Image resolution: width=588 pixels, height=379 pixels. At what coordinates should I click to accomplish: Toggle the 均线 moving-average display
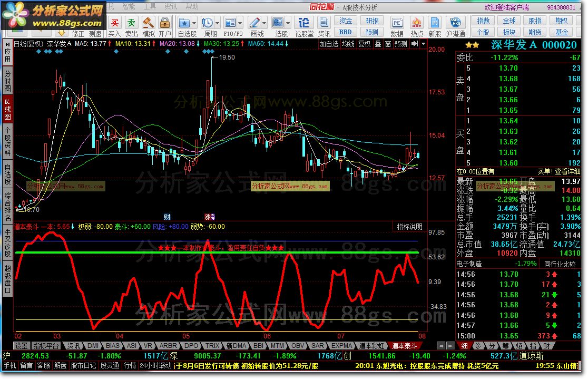point(348,44)
